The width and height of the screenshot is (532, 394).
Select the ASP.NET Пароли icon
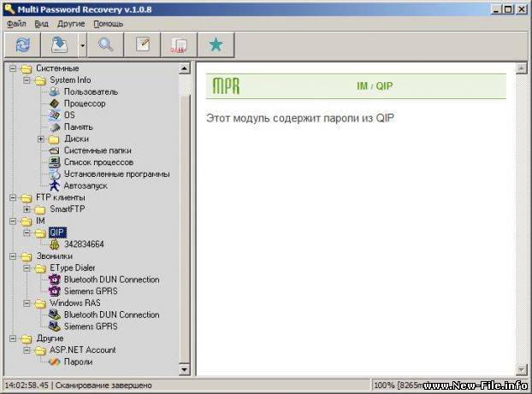[x=54, y=362]
